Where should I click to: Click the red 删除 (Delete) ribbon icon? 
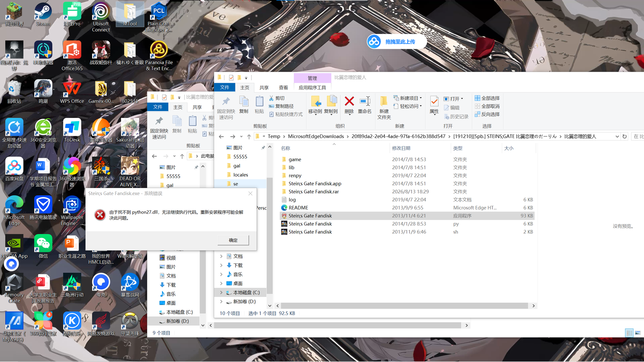[349, 105]
